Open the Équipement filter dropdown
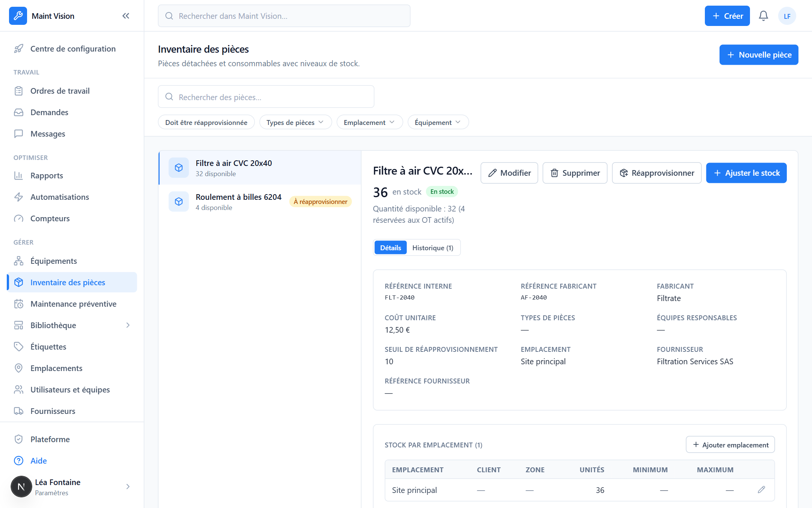This screenshot has width=812, height=508. 438,122
